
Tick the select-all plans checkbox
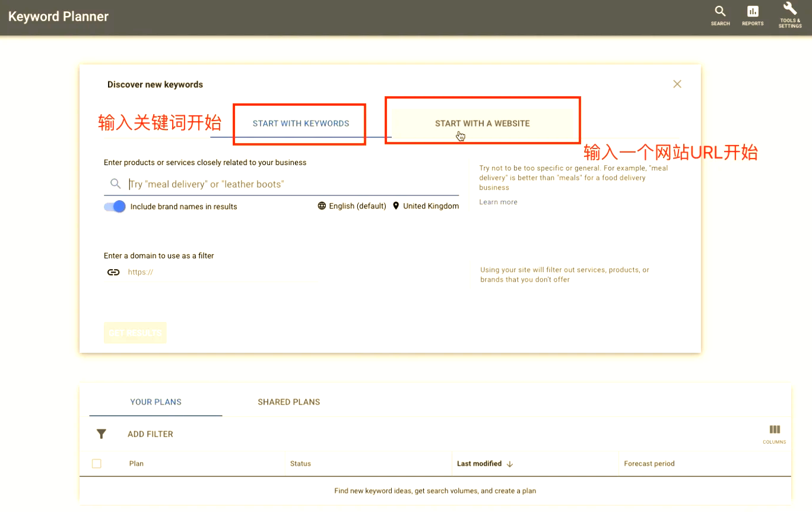[97, 464]
